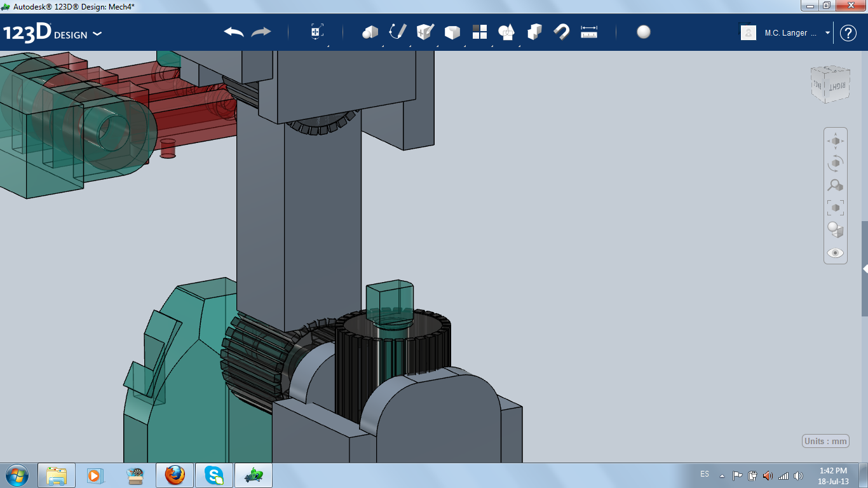Show hidden system tray icons
The width and height of the screenshot is (868, 488).
pos(722,475)
